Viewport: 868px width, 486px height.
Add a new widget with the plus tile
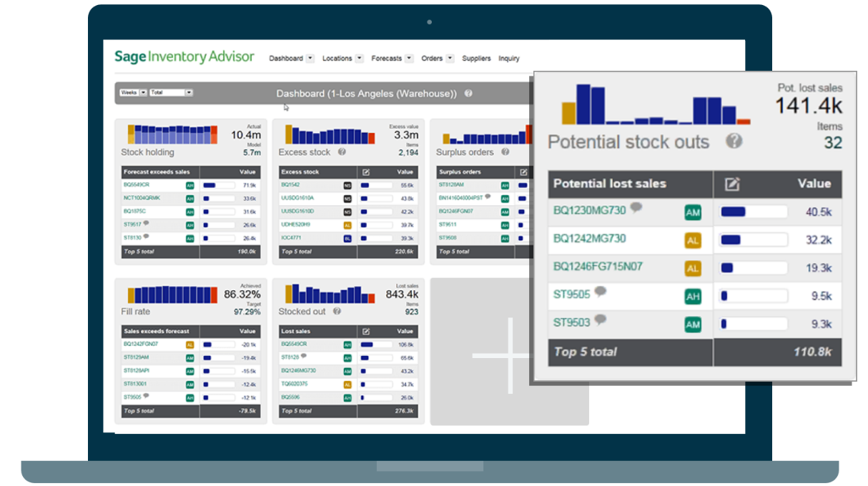tap(510, 355)
